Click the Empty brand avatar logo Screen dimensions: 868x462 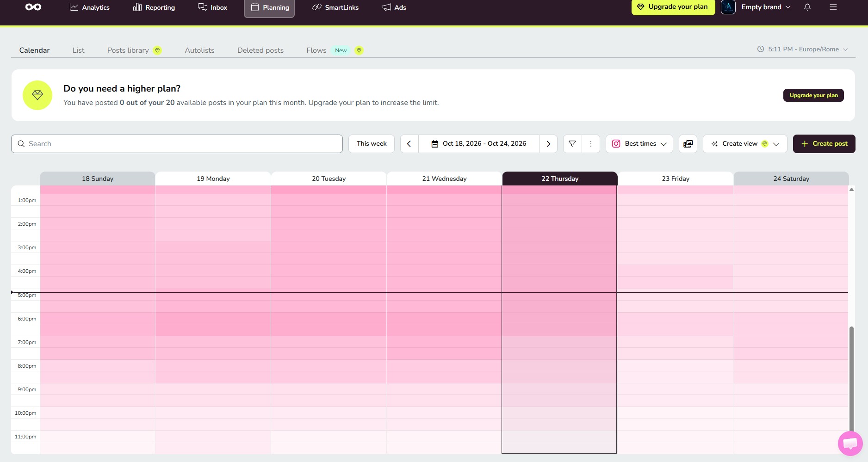click(x=728, y=7)
